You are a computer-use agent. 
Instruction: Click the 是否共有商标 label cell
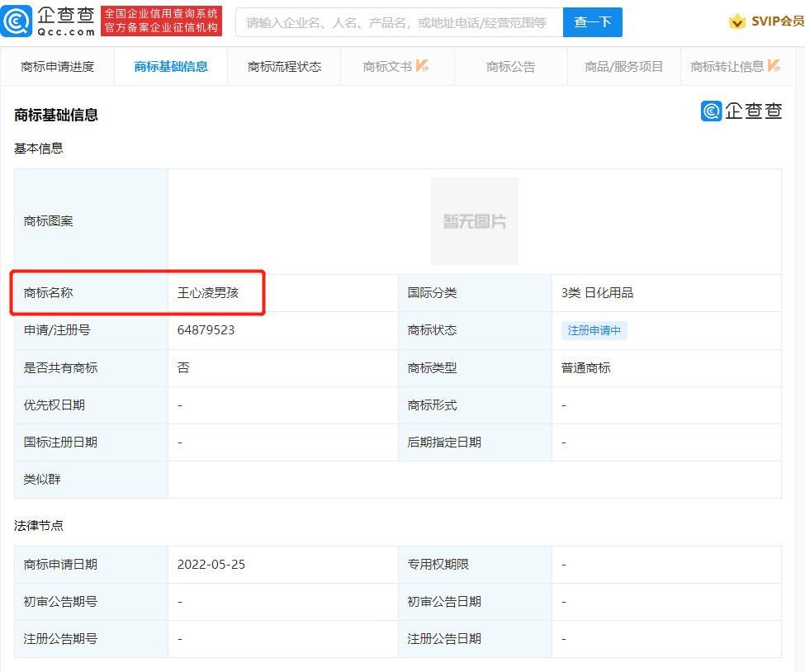[x=91, y=367]
